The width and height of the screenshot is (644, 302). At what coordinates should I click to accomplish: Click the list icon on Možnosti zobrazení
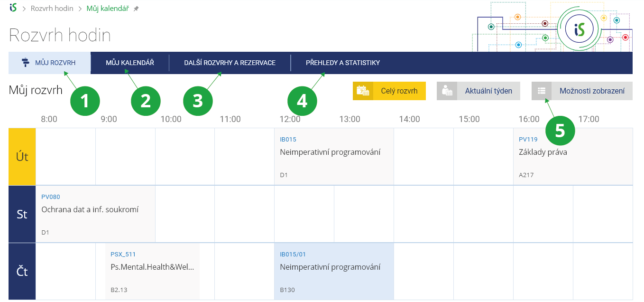(542, 91)
